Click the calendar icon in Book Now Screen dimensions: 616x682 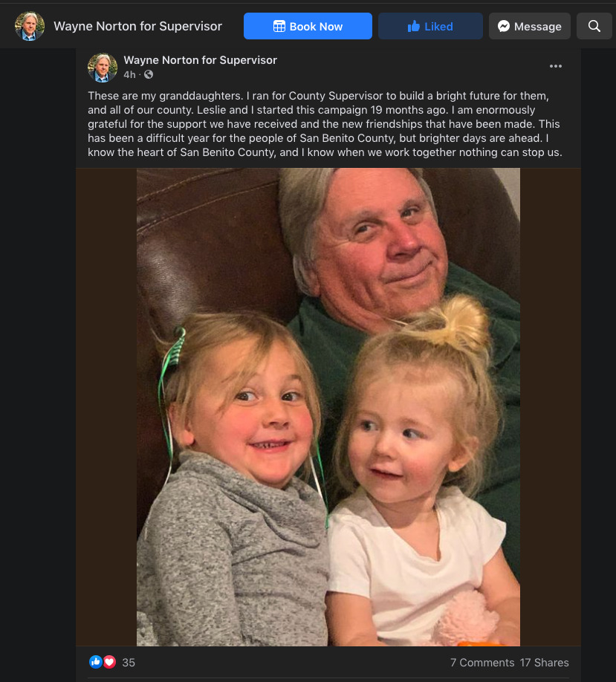[x=279, y=26]
